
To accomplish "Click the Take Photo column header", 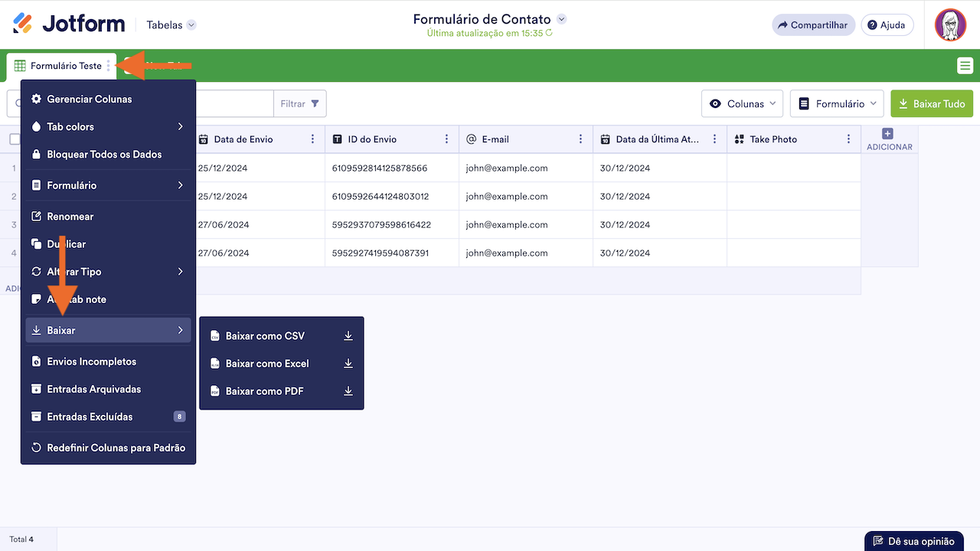I will [x=794, y=139].
